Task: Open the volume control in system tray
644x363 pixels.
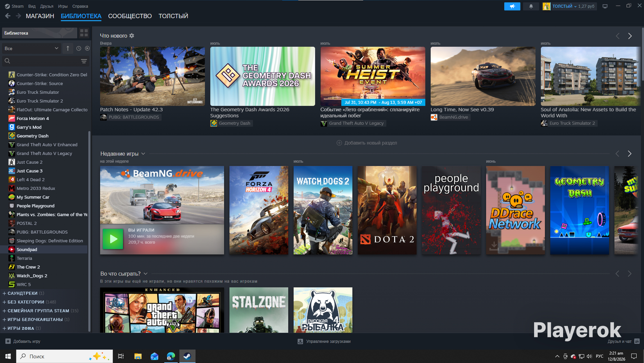Action: [x=589, y=356]
